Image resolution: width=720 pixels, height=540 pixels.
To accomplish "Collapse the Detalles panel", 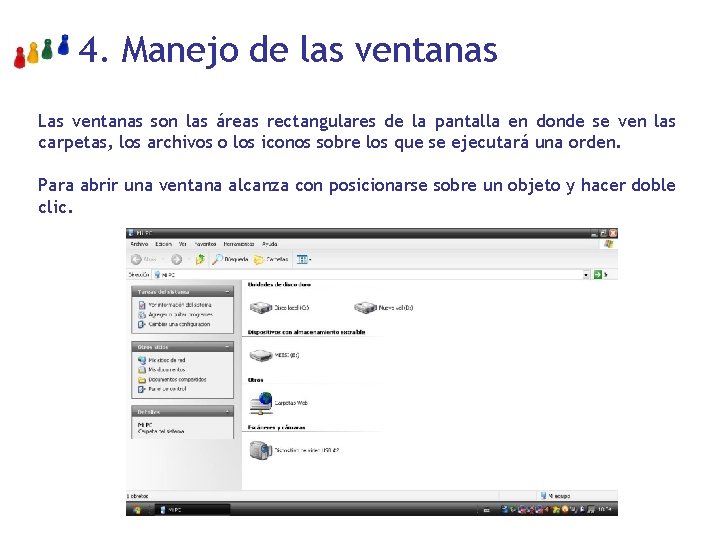I will [227, 412].
